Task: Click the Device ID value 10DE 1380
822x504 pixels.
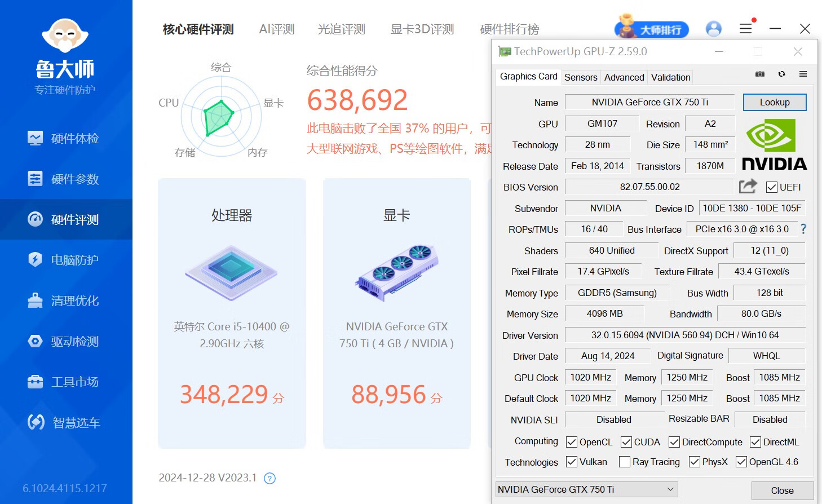Action: click(752, 208)
